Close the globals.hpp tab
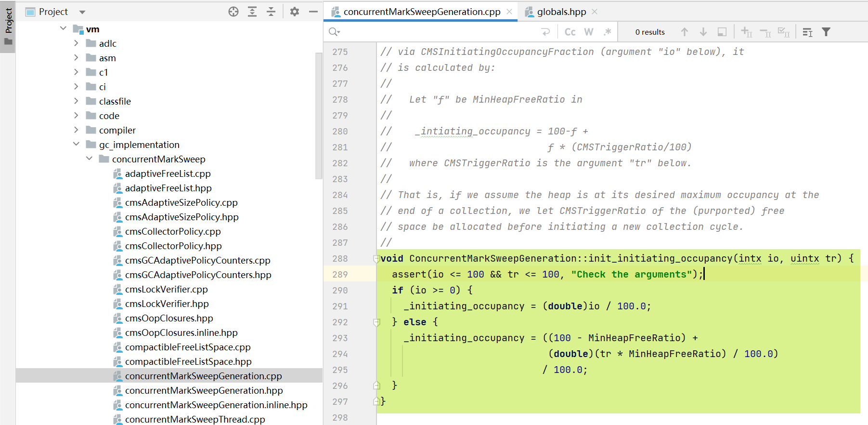 click(595, 12)
